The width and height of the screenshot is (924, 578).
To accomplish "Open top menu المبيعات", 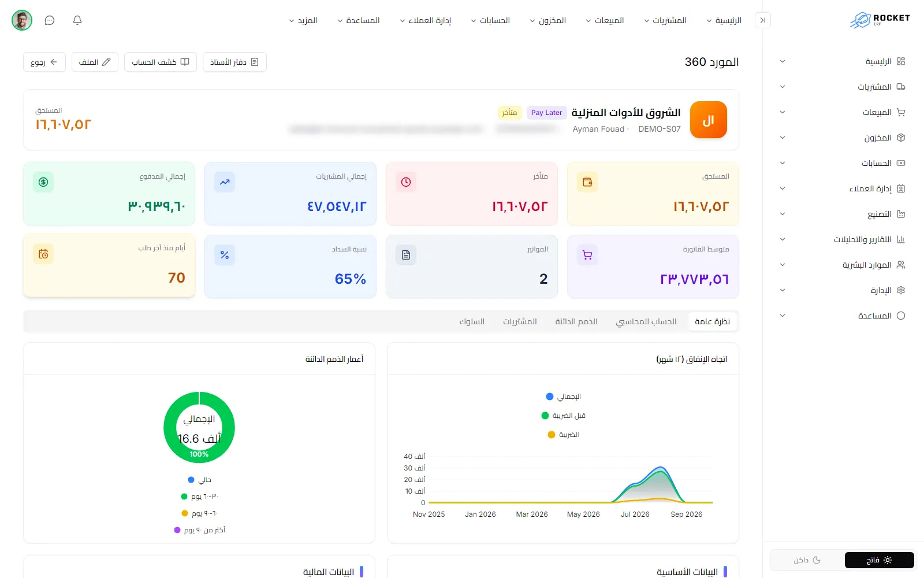I will click(x=605, y=20).
